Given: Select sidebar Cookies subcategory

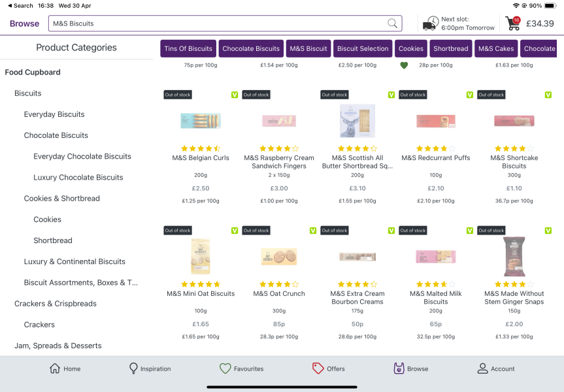Looking at the screenshot, I should click(x=48, y=220).
